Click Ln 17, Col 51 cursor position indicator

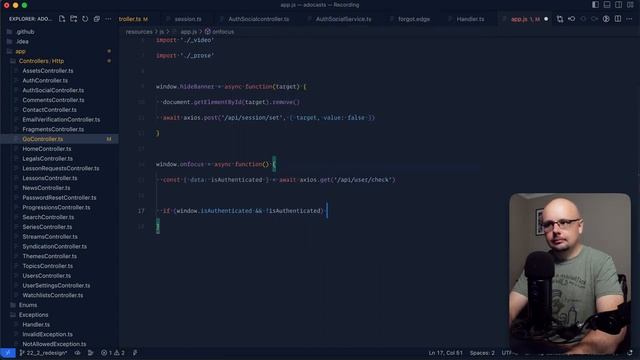[x=445, y=353]
